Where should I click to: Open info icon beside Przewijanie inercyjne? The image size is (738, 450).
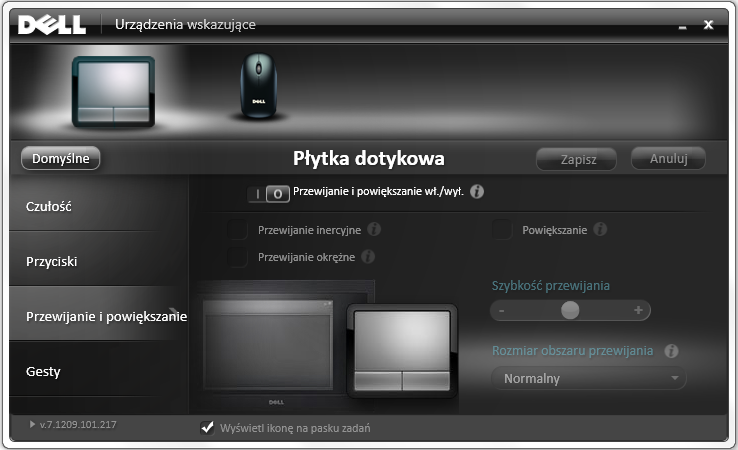tap(374, 229)
